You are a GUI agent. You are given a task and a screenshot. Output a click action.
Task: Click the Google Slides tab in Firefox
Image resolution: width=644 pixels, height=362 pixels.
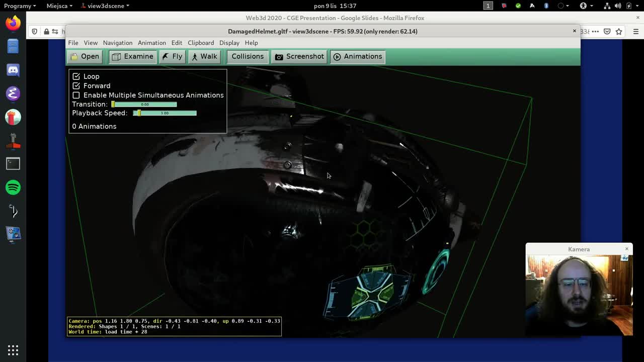click(x=335, y=18)
